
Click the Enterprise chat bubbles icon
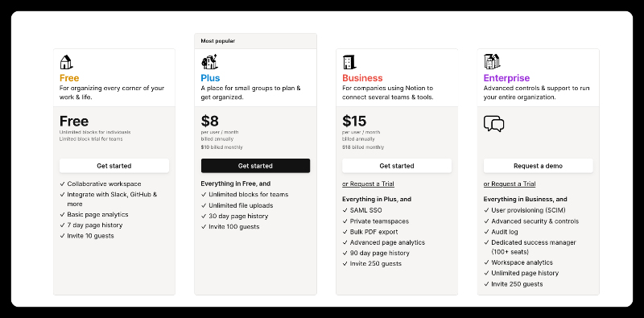[493, 124]
